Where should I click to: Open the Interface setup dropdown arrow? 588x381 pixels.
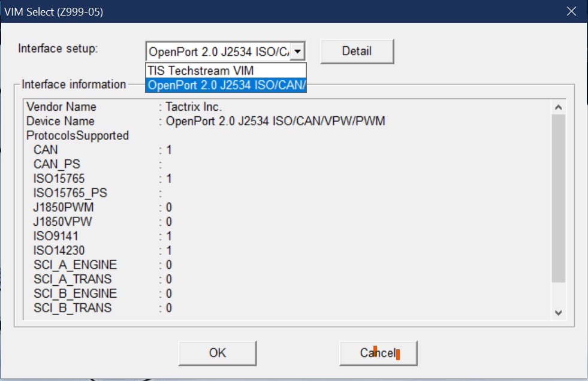point(297,52)
